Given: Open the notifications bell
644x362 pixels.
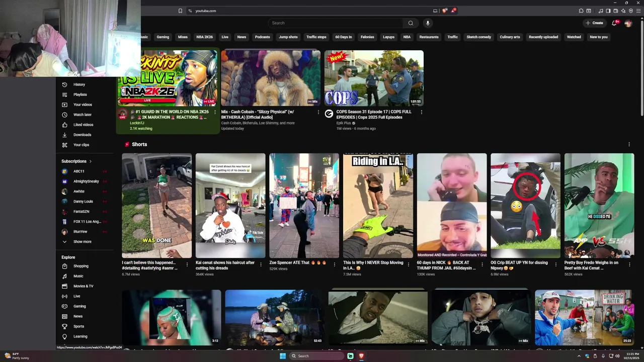Looking at the screenshot, I should coord(614,23).
